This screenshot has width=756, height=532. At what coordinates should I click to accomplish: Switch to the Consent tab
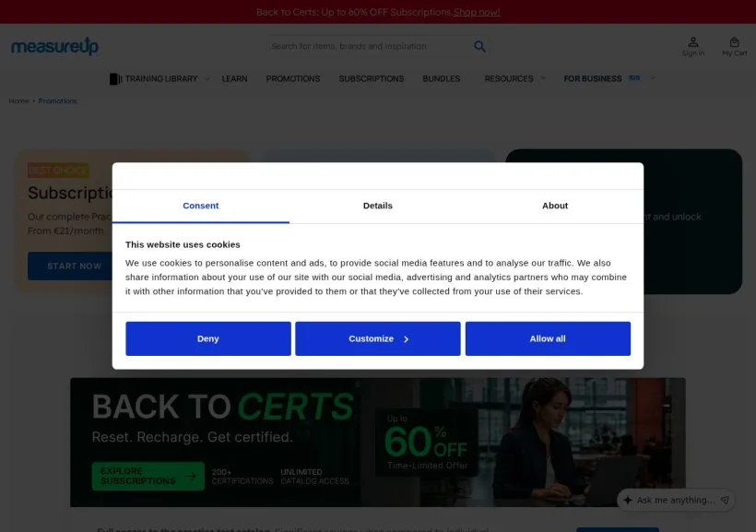click(201, 206)
